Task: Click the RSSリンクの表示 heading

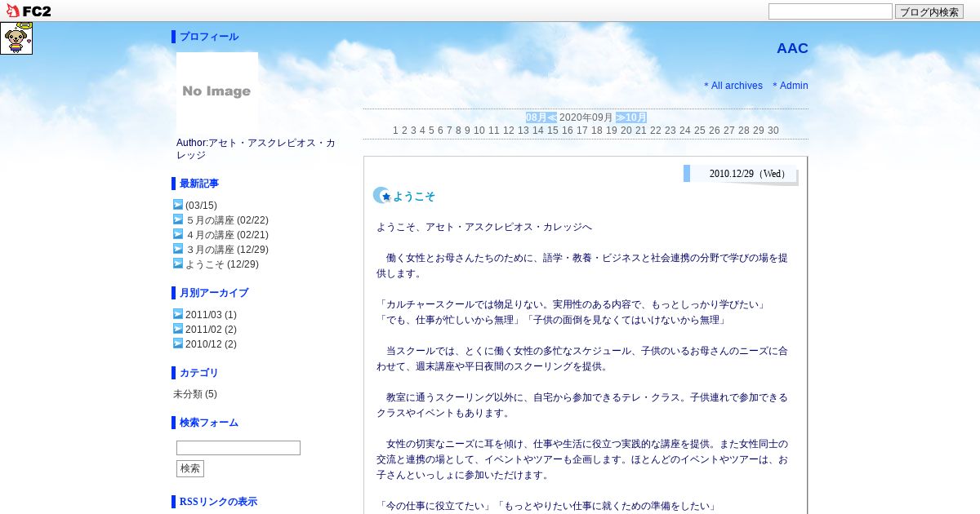Action: pyautogui.click(x=218, y=502)
